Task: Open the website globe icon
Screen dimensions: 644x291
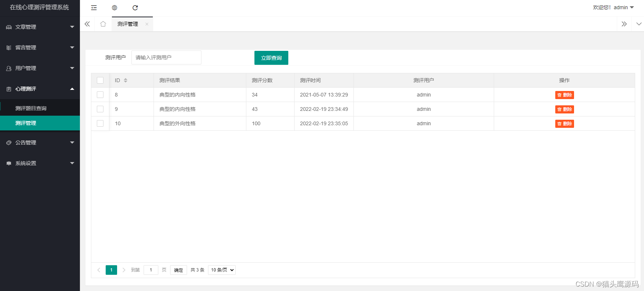Action: click(115, 8)
